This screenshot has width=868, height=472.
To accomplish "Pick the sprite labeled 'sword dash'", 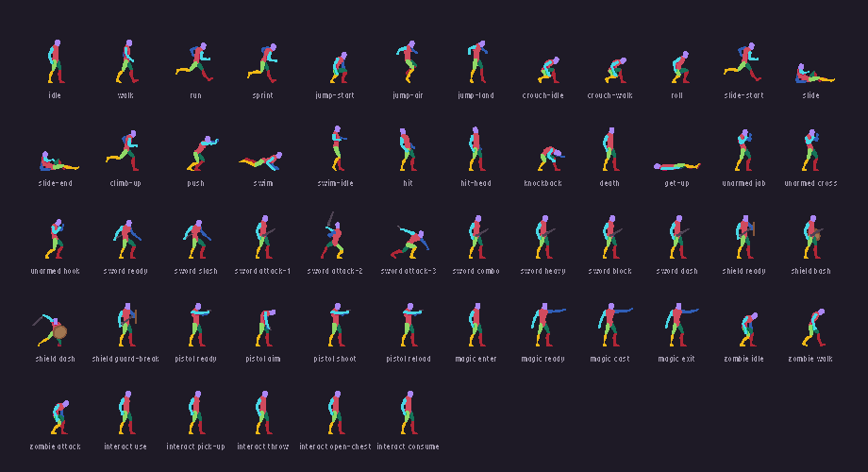I will 679,237.
